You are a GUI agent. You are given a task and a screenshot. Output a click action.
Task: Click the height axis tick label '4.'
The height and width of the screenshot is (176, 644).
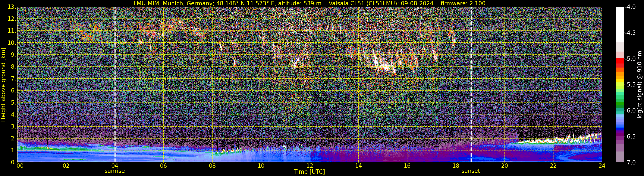click(x=13, y=114)
